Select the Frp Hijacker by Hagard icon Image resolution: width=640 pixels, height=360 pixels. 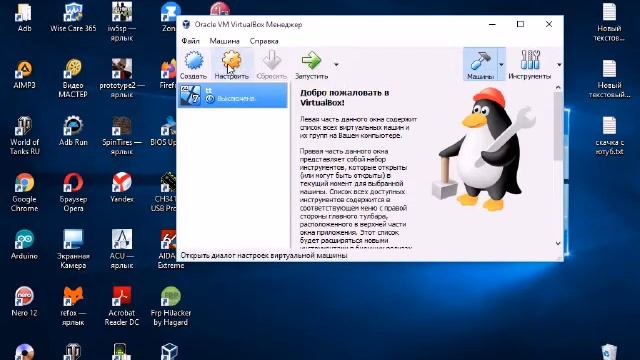(171, 307)
